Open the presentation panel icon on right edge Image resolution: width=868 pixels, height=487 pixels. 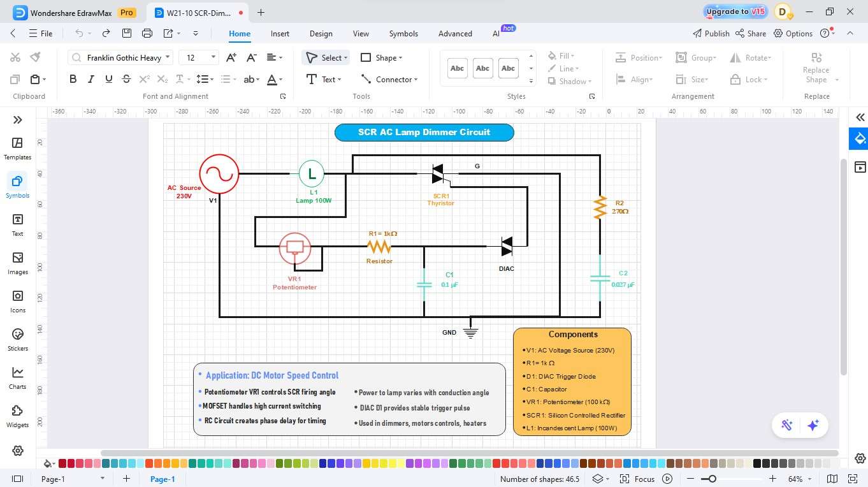(860, 168)
